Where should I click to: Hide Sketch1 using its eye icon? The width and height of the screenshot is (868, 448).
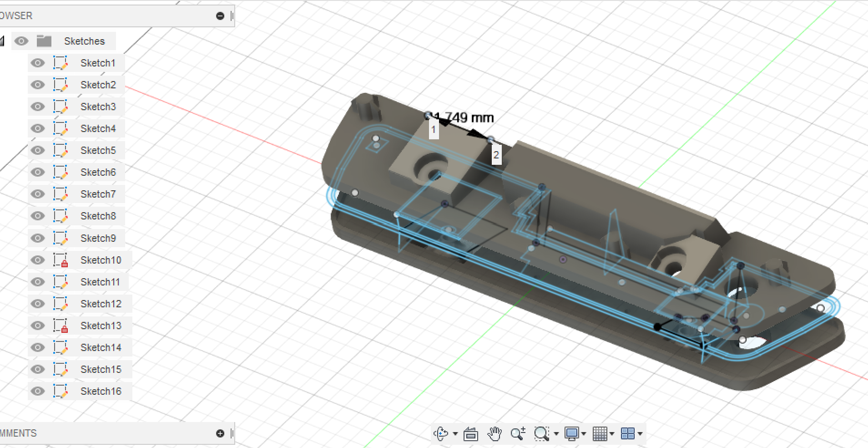click(38, 63)
